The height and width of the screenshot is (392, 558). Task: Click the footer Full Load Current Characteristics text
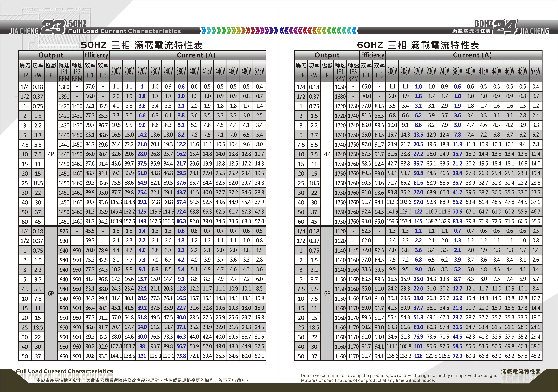click(65, 371)
